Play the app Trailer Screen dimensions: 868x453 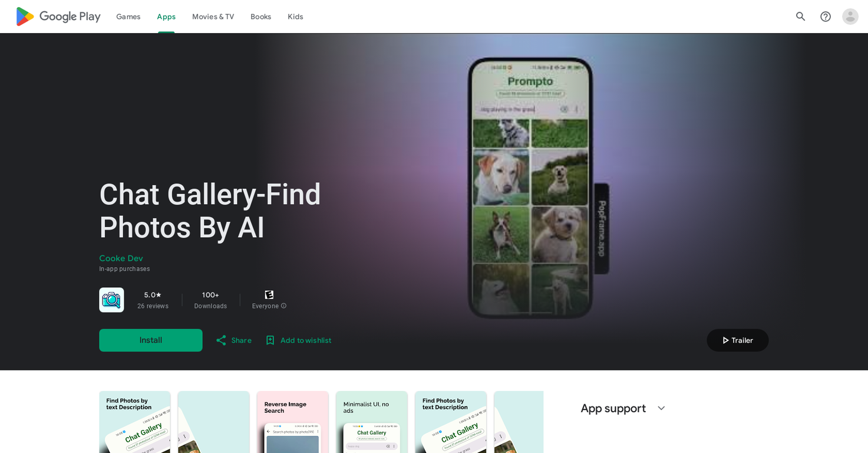pos(738,340)
